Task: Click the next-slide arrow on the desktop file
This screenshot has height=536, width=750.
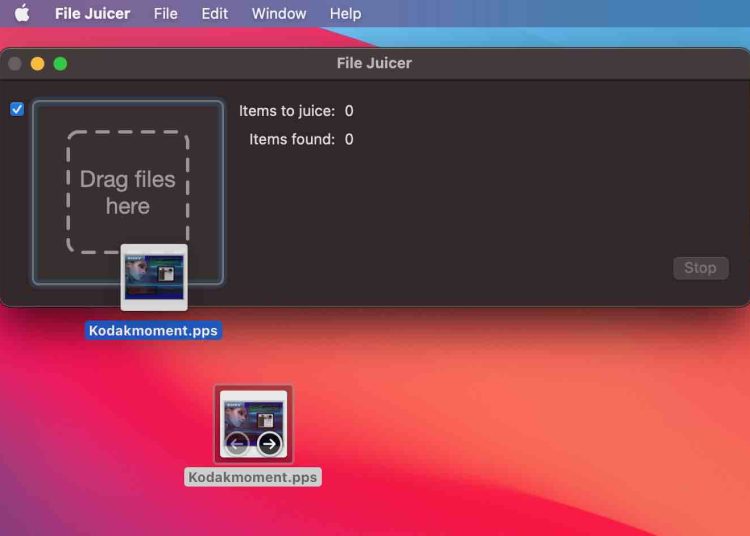Action: [269, 444]
